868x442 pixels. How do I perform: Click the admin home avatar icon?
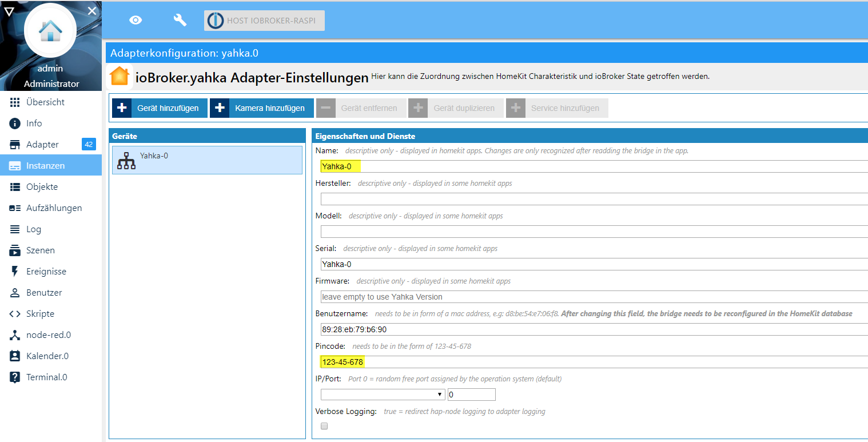pyautogui.click(x=50, y=31)
